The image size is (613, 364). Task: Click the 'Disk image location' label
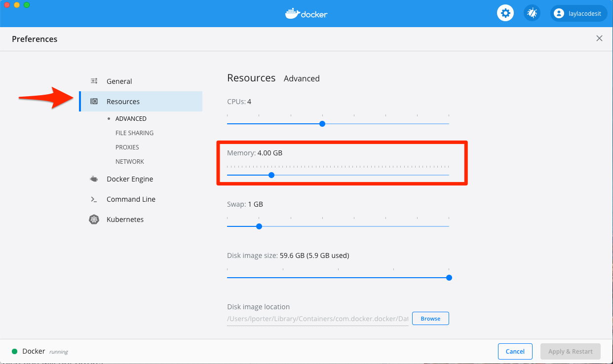coord(259,307)
